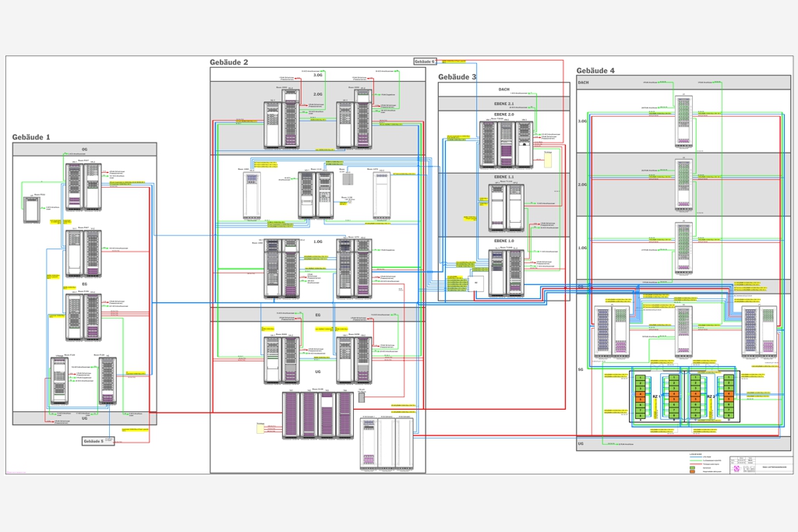Select the RZ 2 label in Gebäude 4
This screenshot has height=532, width=798.
[711, 396]
